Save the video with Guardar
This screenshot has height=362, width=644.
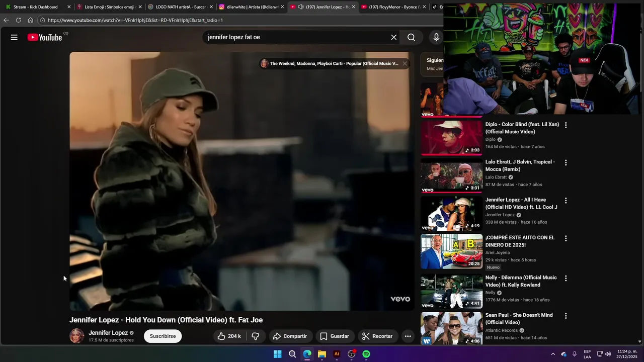click(x=335, y=336)
